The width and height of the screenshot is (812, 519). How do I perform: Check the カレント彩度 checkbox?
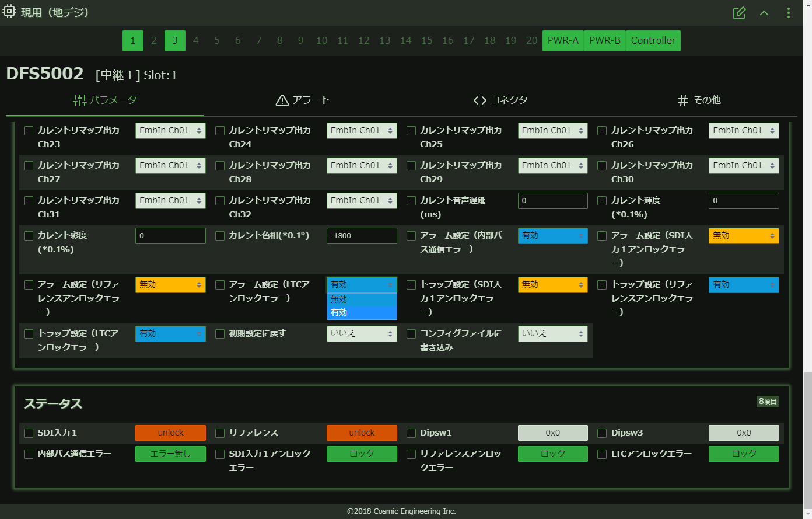pos(29,236)
